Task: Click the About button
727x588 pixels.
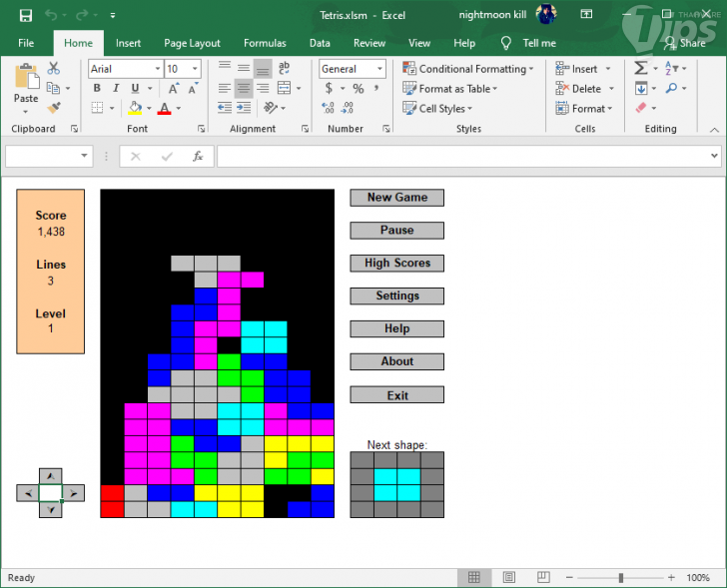Action: tap(396, 361)
